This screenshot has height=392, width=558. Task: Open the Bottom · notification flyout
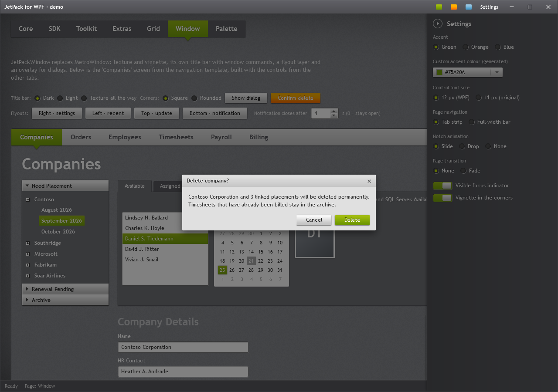[x=215, y=113]
